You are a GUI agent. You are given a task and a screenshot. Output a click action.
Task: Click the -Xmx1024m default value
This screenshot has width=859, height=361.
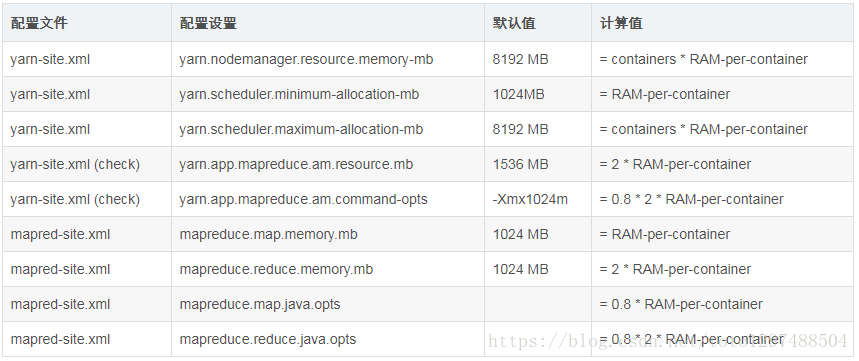click(530, 199)
